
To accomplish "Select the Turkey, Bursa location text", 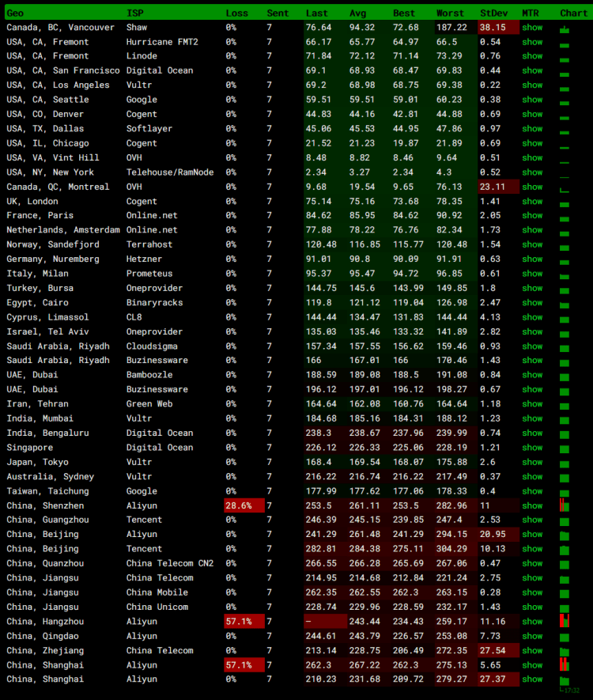I will pyautogui.click(x=40, y=289).
